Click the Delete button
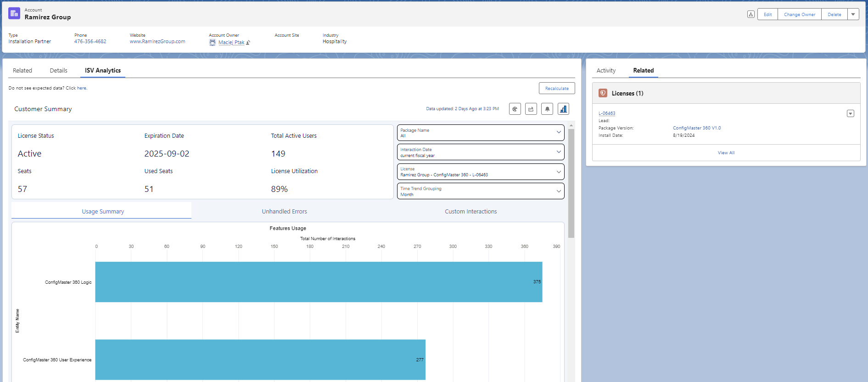The width and height of the screenshot is (868, 382). [834, 14]
